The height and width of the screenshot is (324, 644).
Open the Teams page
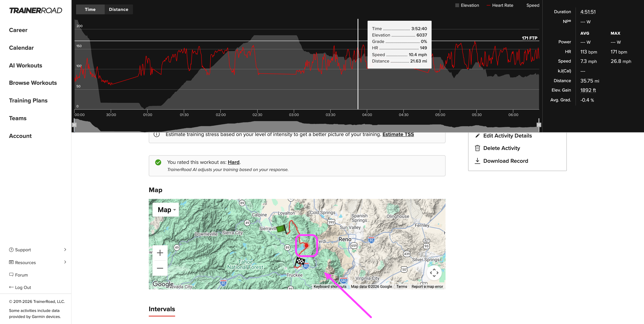tap(18, 118)
